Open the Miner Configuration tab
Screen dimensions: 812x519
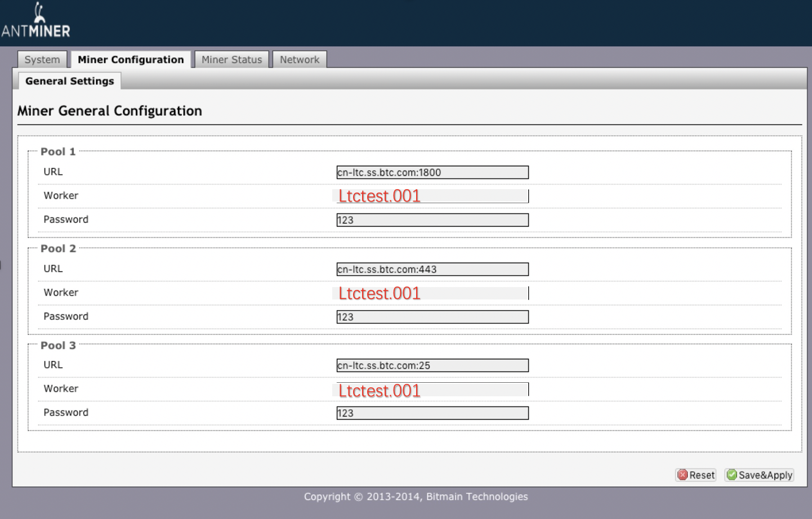pyautogui.click(x=131, y=59)
